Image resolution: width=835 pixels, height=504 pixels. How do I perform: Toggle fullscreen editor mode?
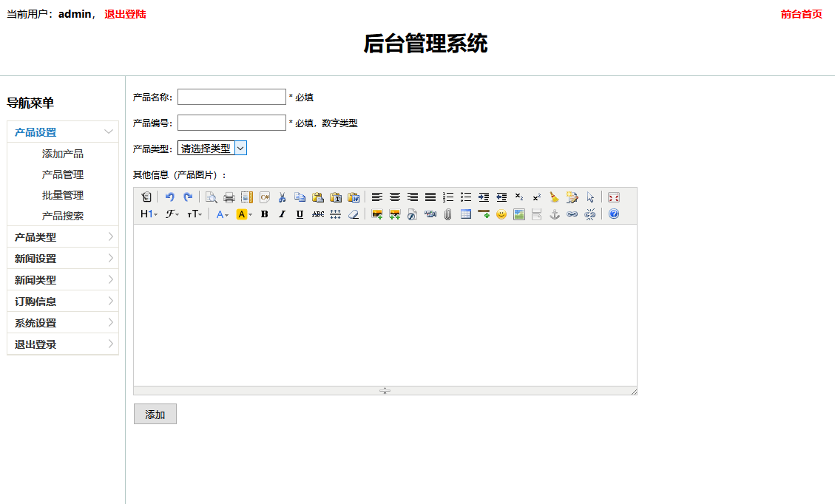pos(613,197)
